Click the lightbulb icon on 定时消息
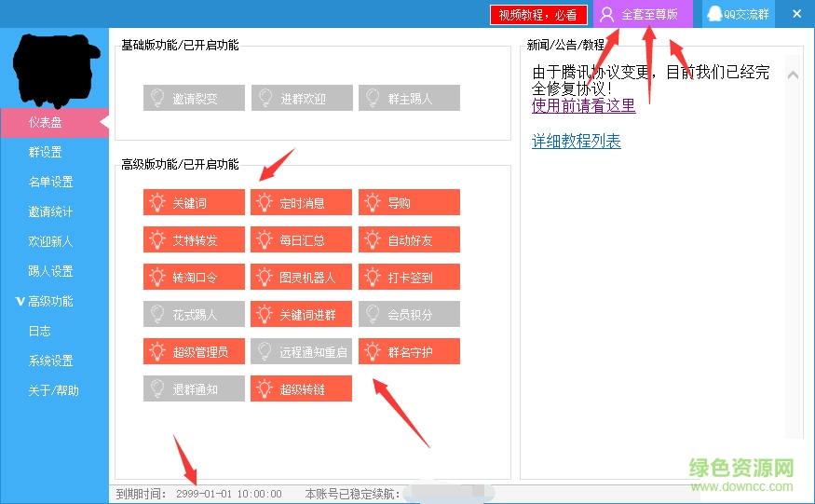815x504 pixels. click(x=265, y=203)
